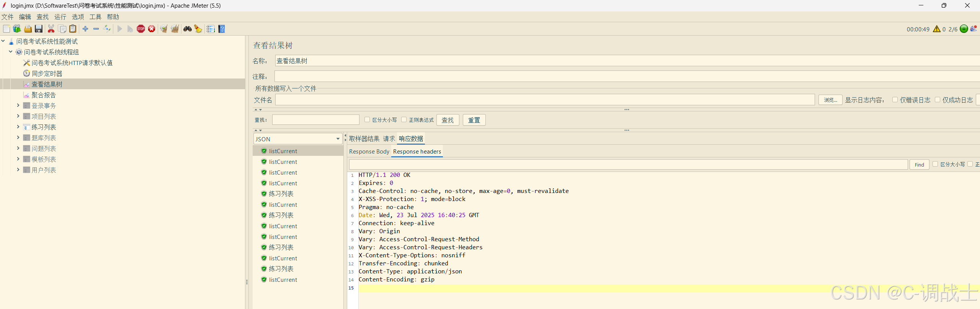Open the help book icon
Image resolution: width=980 pixels, height=309 pixels.
tap(222, 29)
